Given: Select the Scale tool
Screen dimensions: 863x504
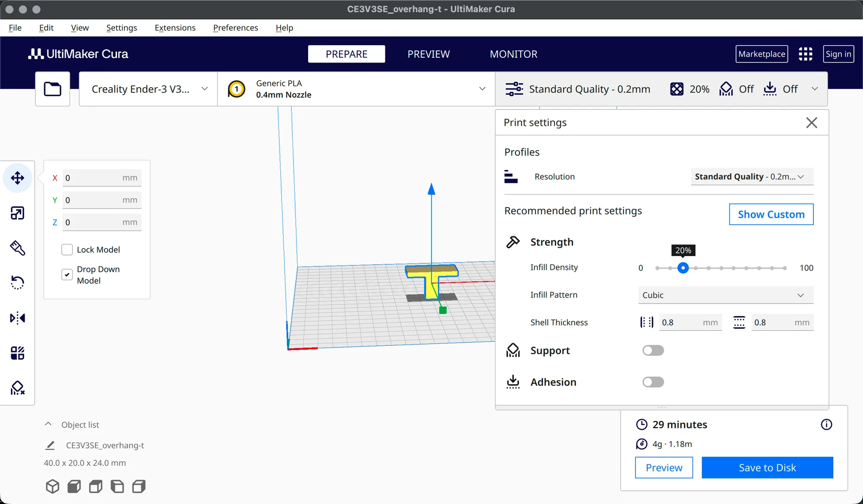Looking at the screenshot, I should pos(17,213).
